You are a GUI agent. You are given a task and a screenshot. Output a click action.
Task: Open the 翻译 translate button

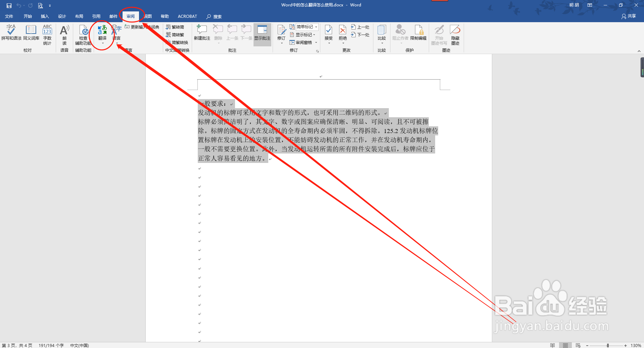click(x=102, y=34)
